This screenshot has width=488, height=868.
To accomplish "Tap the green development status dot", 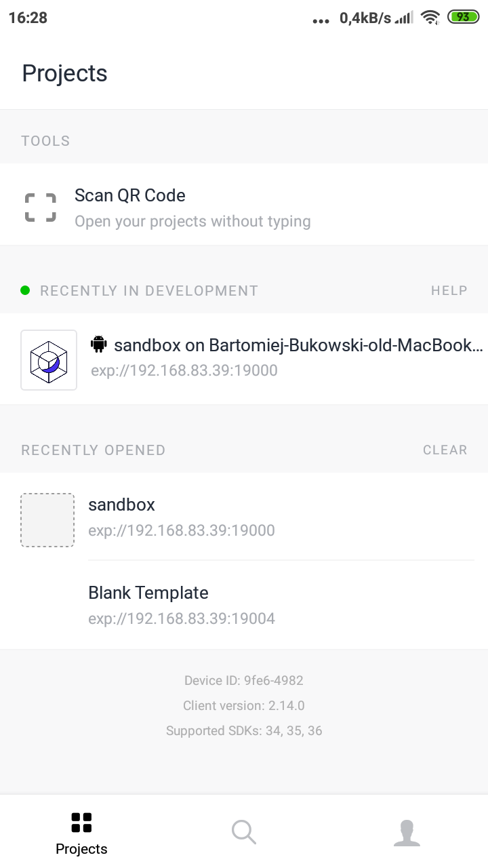I will point(25,290).
